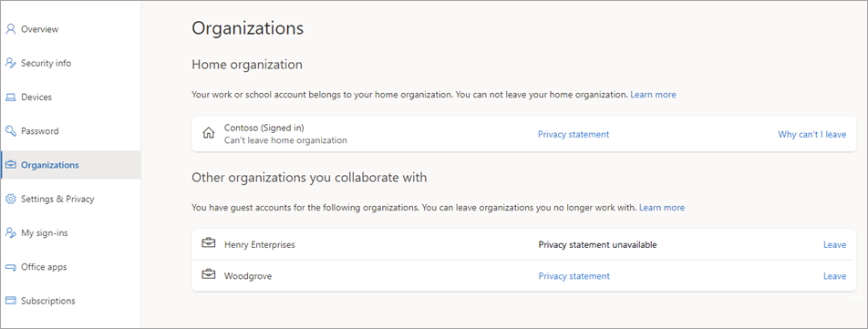Click the Overview person icon

point(11,29)
